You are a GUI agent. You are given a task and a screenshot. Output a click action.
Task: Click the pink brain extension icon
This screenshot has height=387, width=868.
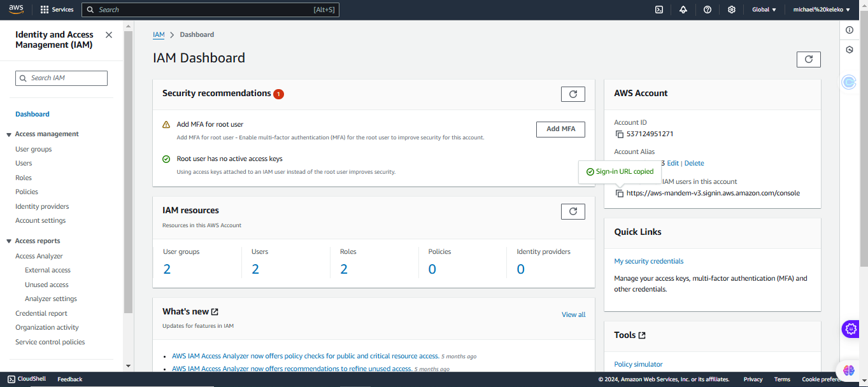pyautogui.click(x=848, y=370)
